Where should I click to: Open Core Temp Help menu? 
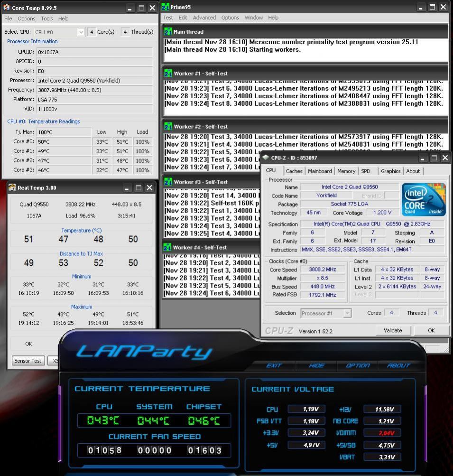click(x=63, y=19)
